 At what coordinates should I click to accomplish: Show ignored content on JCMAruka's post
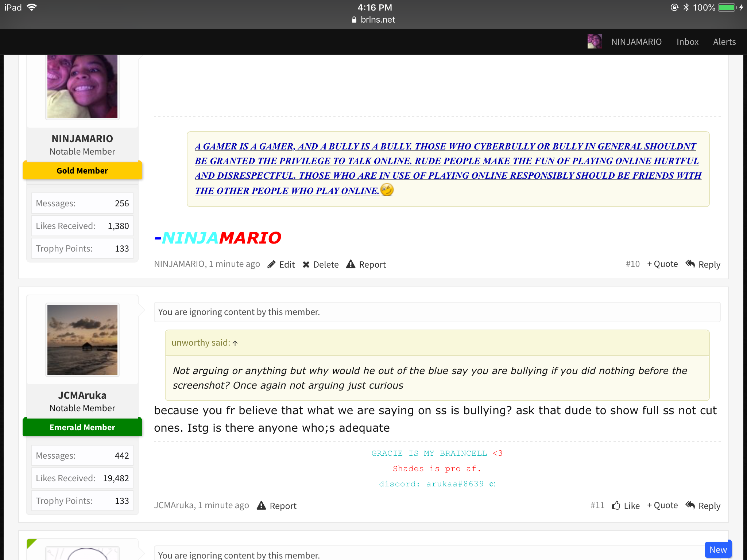pos(437,312)
